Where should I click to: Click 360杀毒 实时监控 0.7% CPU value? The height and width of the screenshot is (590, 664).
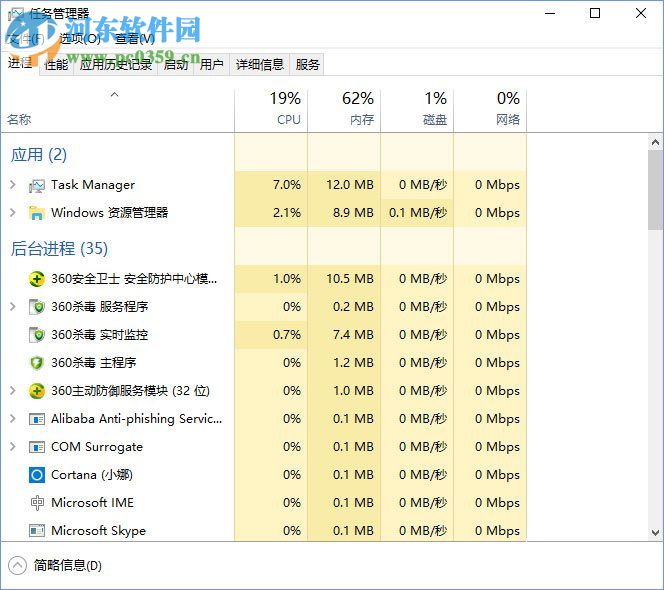[287, 335]
